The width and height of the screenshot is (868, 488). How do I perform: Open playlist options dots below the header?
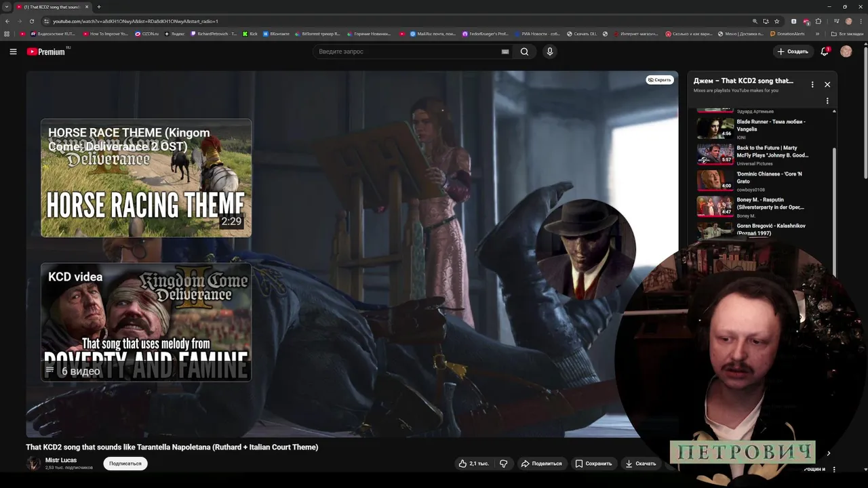click(x=827, y=101)
